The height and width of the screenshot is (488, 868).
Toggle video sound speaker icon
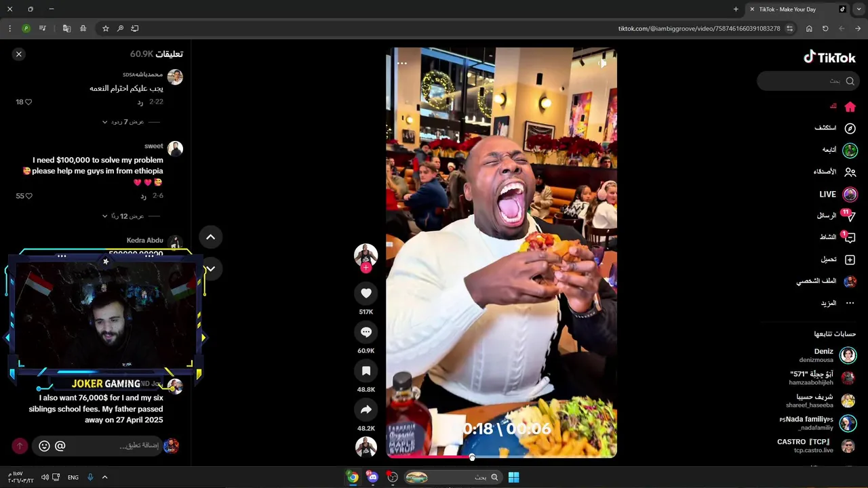click(x=602, y=63)
